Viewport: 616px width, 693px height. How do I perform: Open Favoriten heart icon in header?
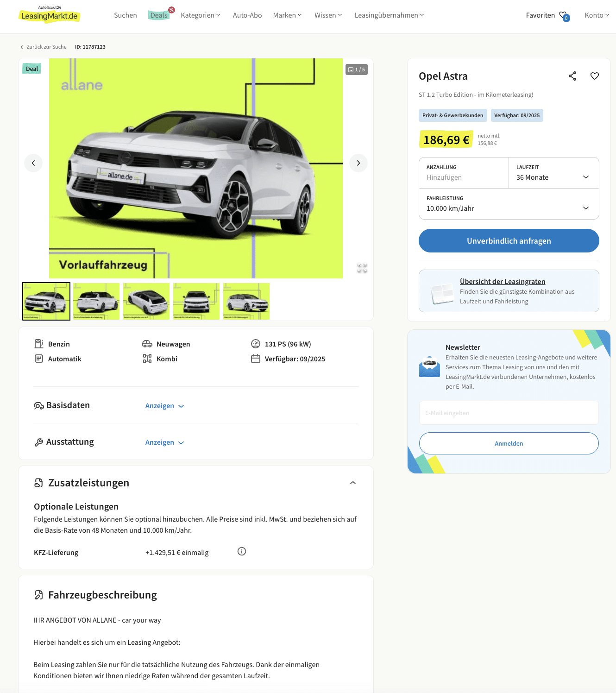564,16
